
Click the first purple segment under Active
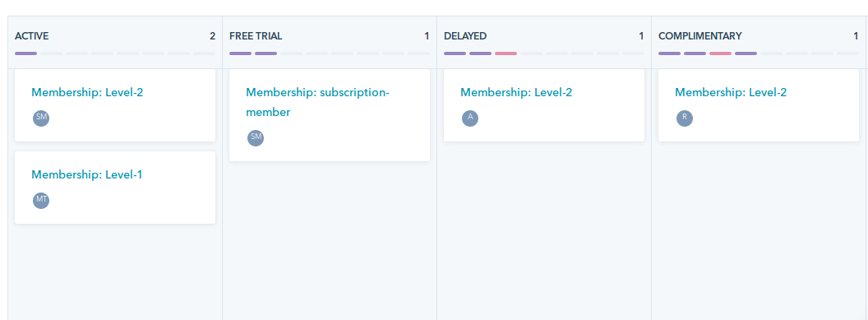click(x=26, y=53)
